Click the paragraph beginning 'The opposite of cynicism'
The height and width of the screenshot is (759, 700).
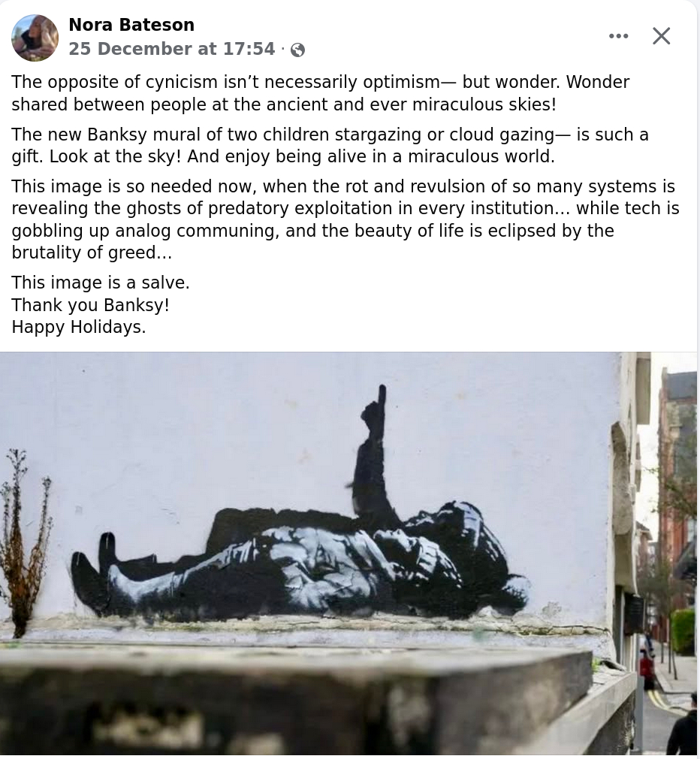[x=320, y=93]
